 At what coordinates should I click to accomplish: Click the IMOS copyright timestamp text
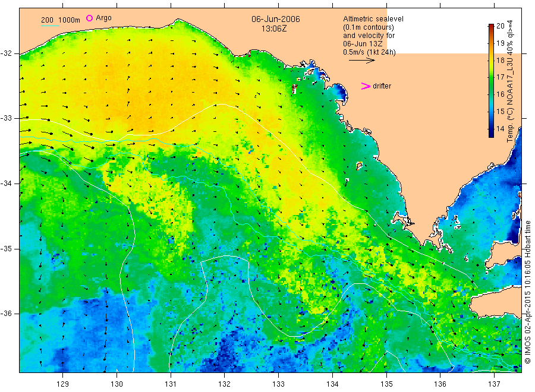[527, 292]
